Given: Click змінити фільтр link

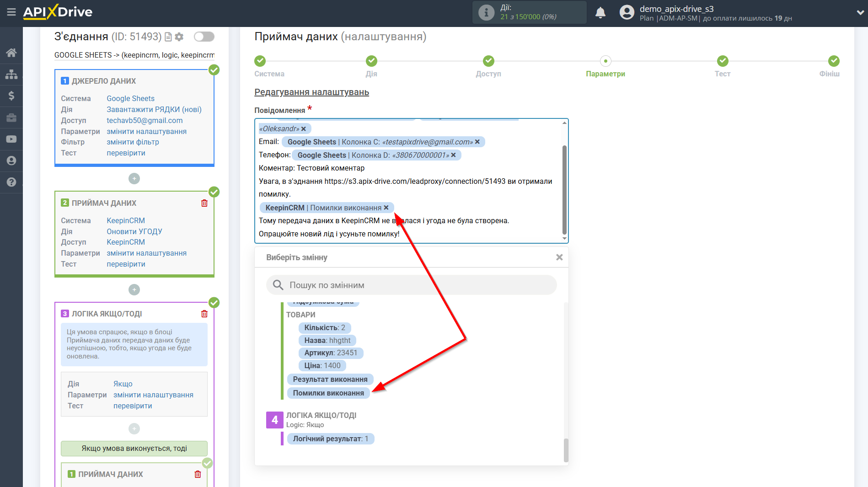Looking at the screenshot, I should tap(133, 142).
